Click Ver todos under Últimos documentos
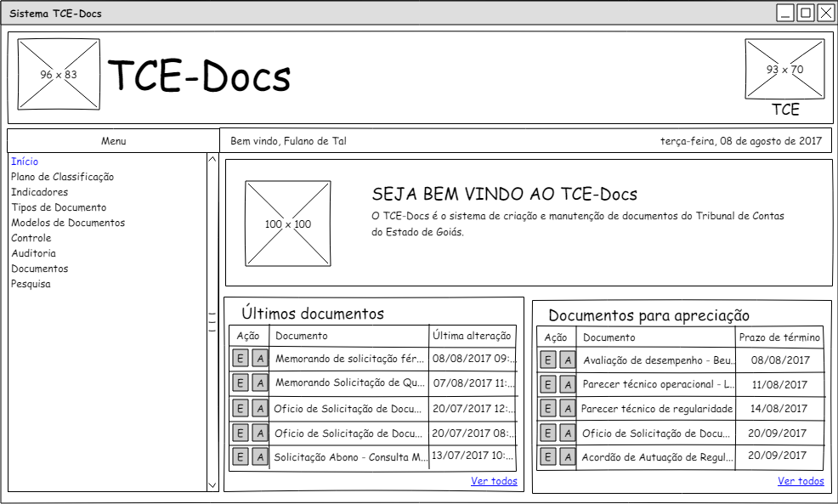 494,481
